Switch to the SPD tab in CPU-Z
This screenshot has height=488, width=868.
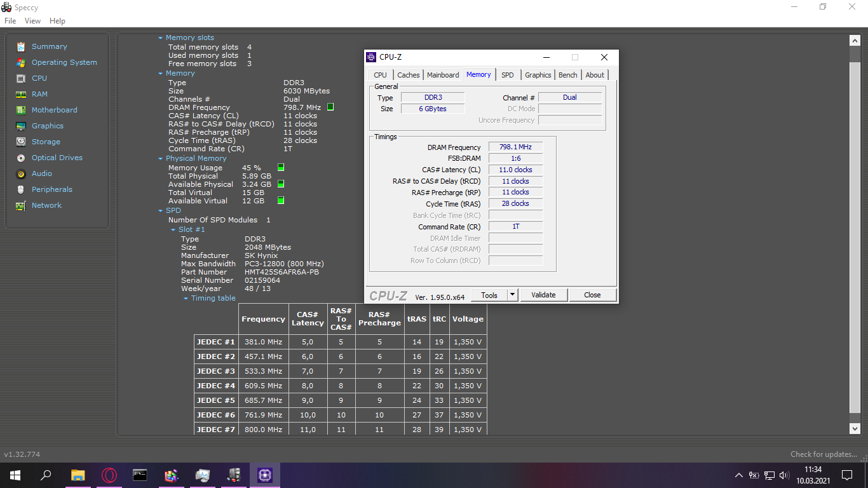pyautogui.click(x=507, y=75)
